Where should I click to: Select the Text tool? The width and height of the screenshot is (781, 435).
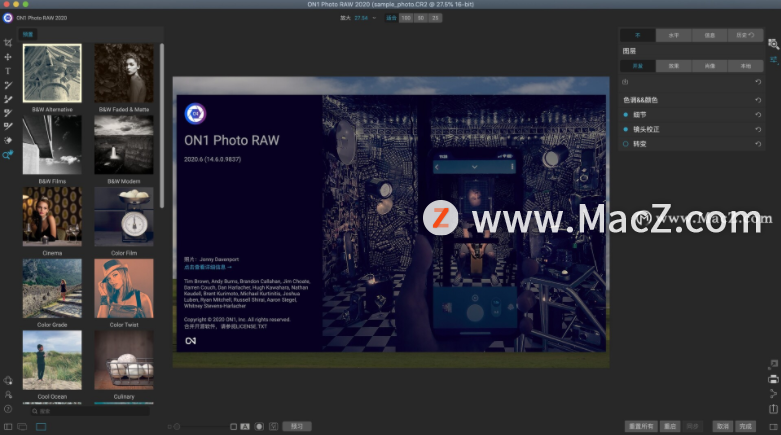click(7, 71)
